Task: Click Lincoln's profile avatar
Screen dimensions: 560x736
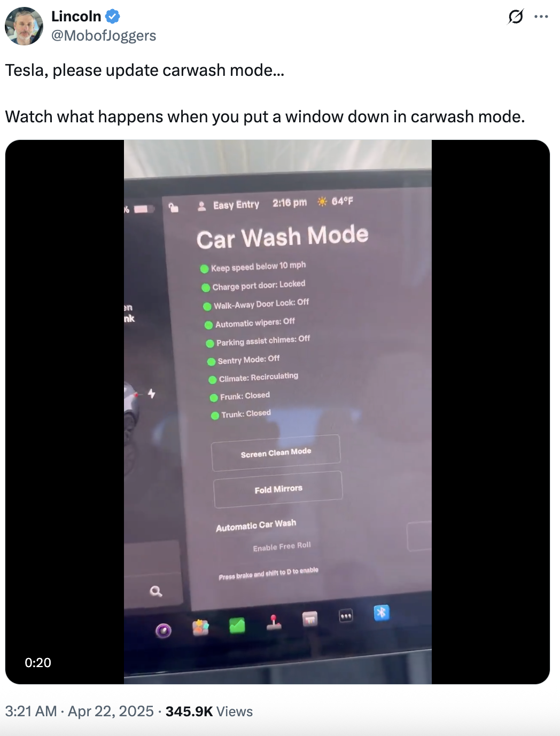Action: pyautogui.click(x=24, y=26)
